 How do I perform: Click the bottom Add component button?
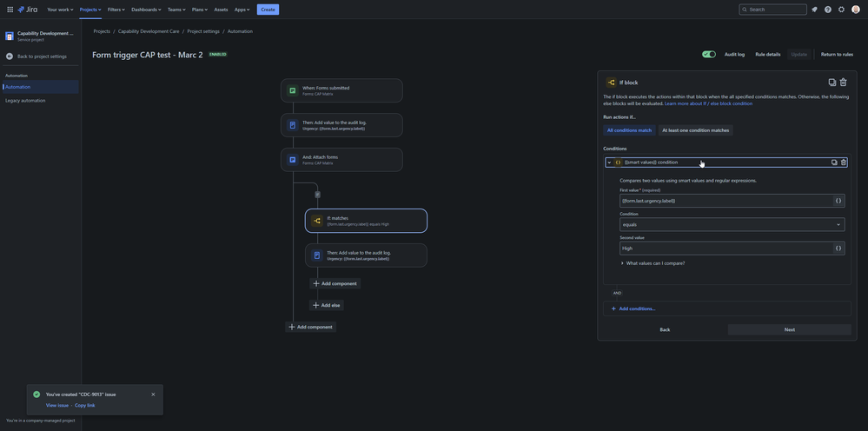(x=310, y=327)
